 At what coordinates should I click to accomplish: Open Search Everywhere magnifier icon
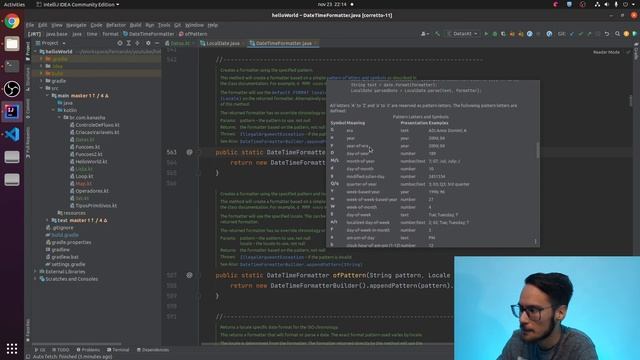pos(617,34)
